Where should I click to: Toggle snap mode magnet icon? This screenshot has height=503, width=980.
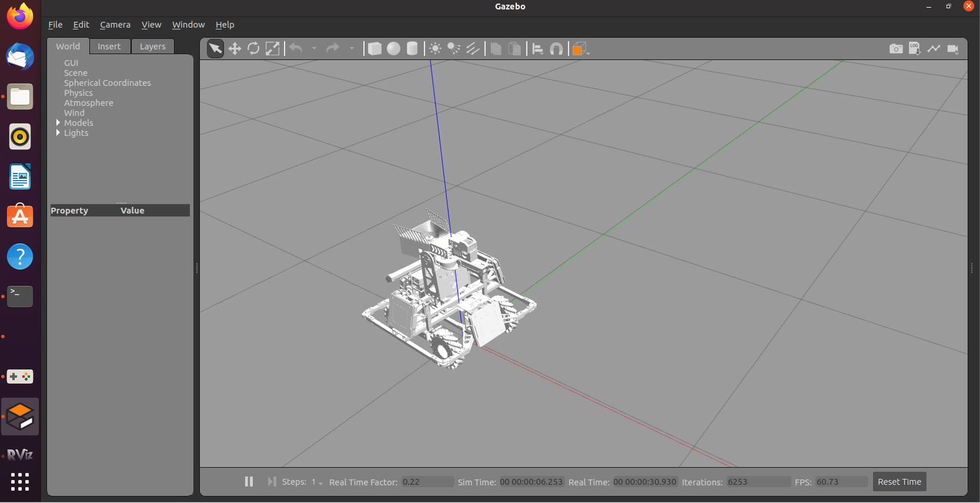[556, 49]
